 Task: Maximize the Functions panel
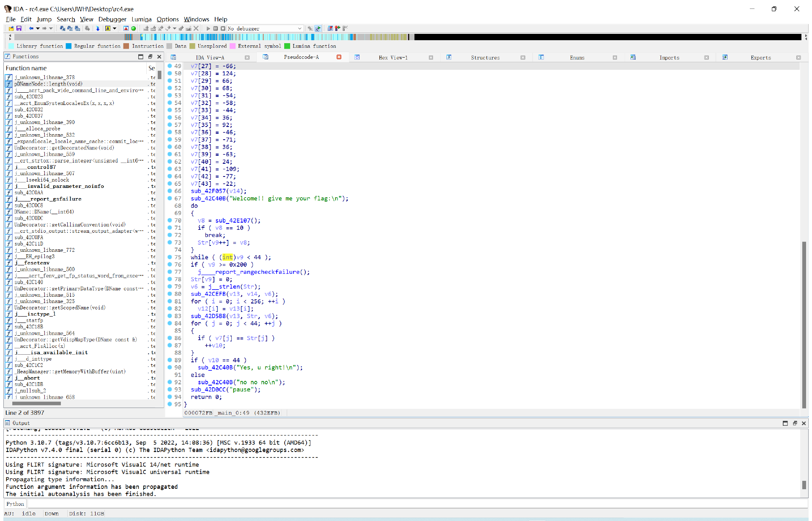click(141, 57)
